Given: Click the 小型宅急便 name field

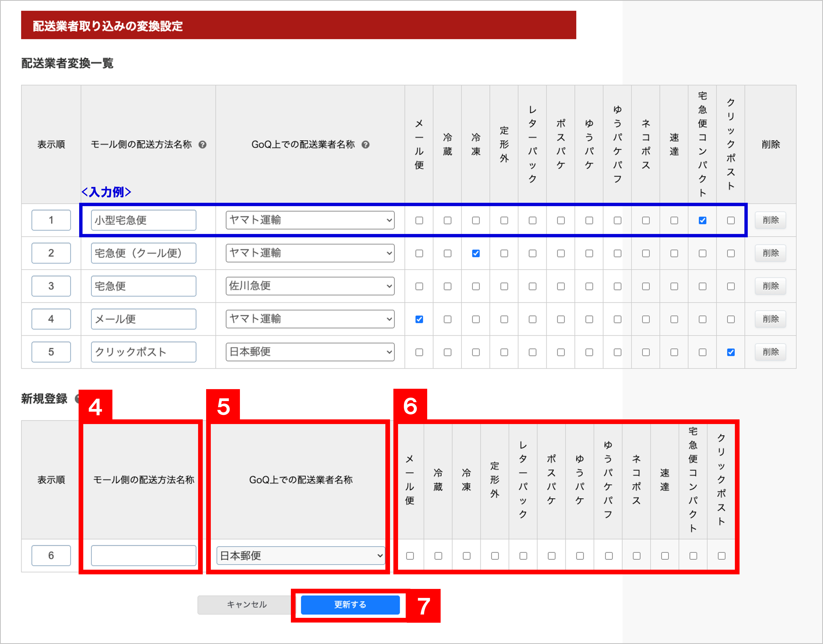Looking at the screenshot, I should pos(144,220).
